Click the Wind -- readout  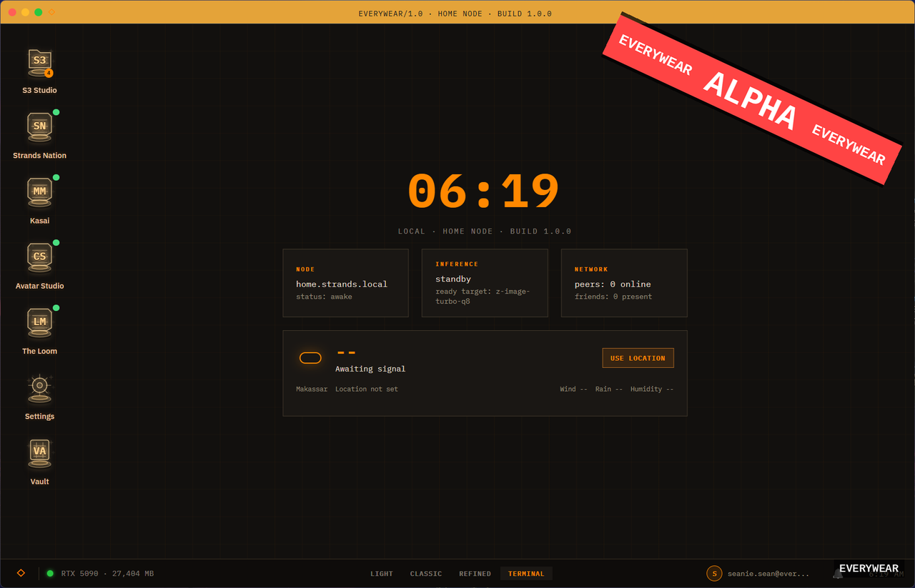[x=573, y=389]
